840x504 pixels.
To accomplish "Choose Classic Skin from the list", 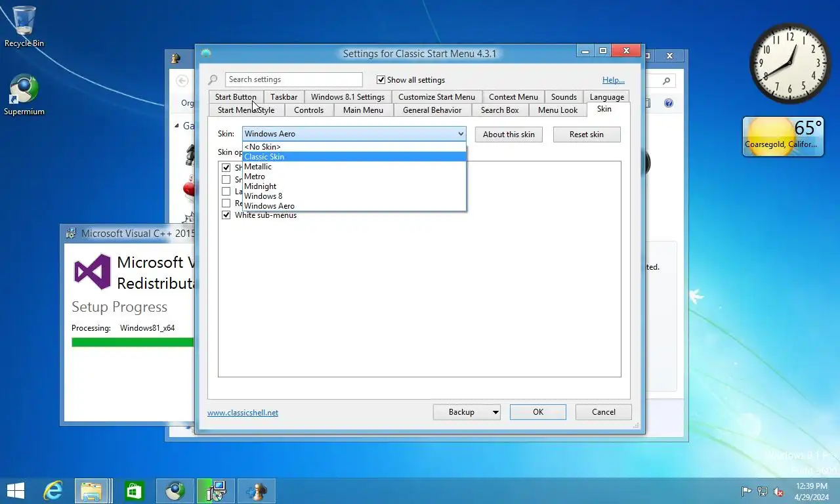I will coord(354,157).
